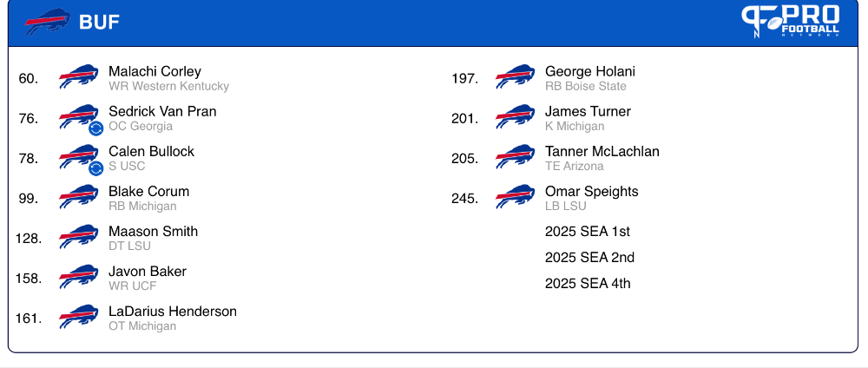This screenshot has height=368, width=868.
Task: Select the LaDarius Henderson pick name
Action: click(173, 312)
